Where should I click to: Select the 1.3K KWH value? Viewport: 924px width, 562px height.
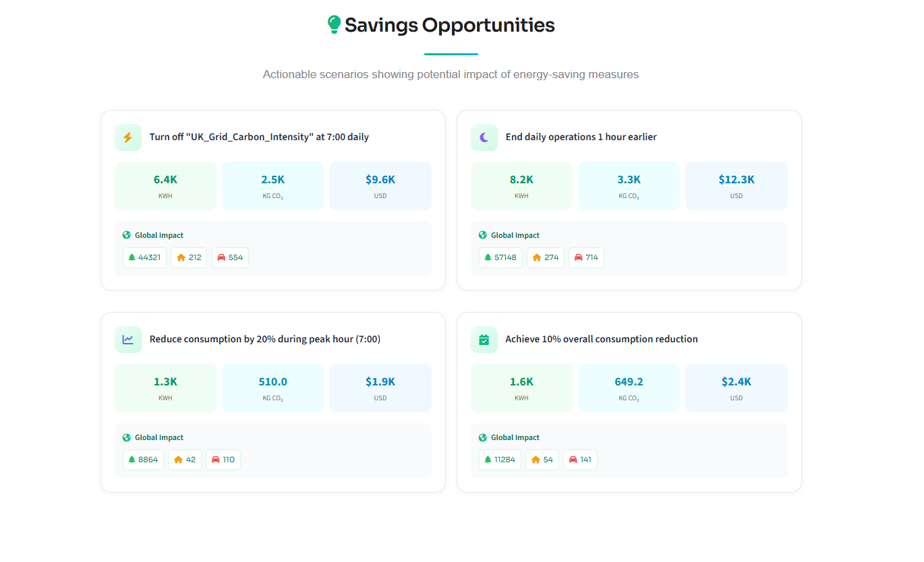pos(165,381)
